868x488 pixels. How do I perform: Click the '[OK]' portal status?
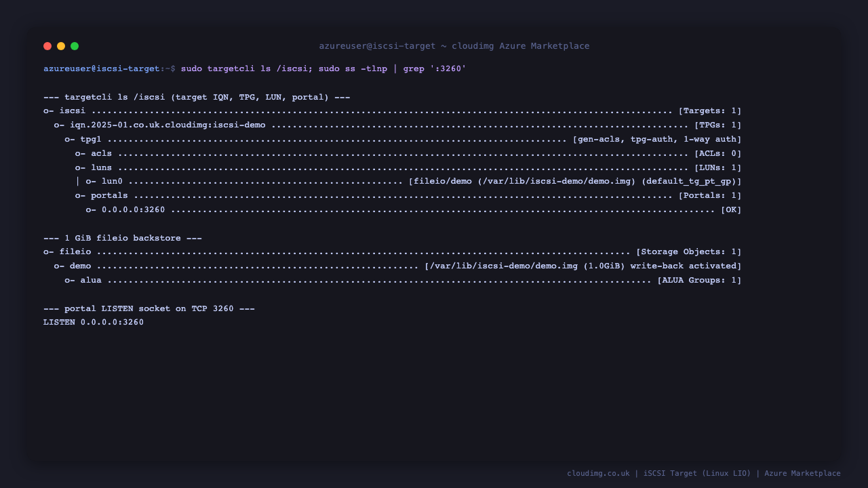731,210
